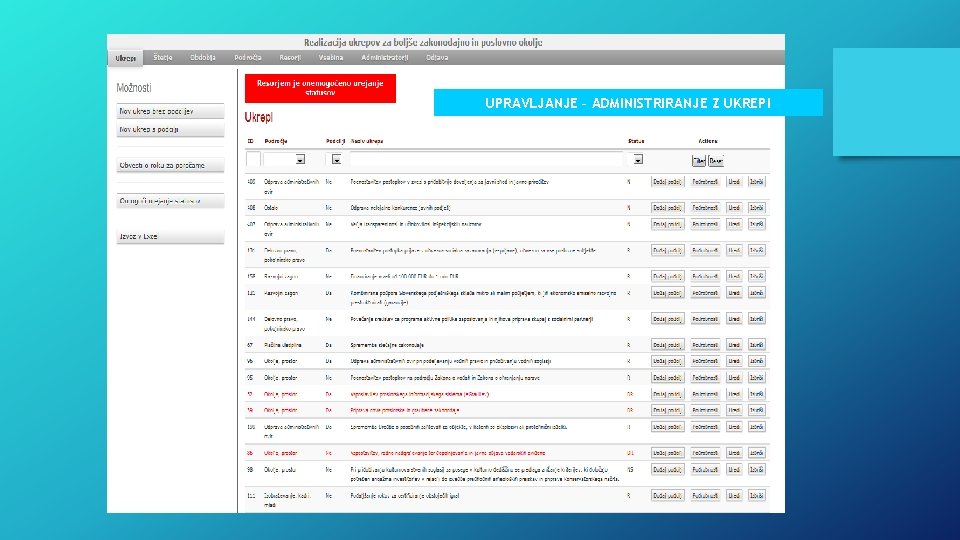Open 'Podrobnosti' for 'Spremembe stečajne zakonodaje'
Viewport: 960px width, 540px height.
[705, 345]
